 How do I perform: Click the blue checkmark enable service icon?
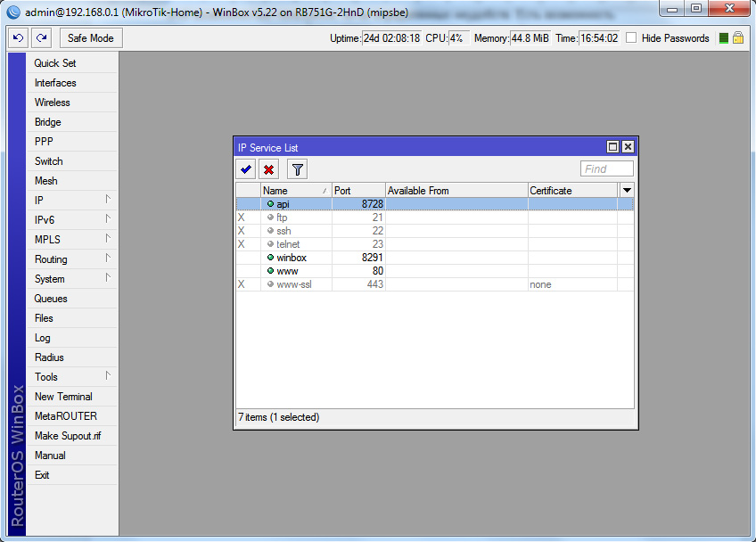[x=245, y=168]
